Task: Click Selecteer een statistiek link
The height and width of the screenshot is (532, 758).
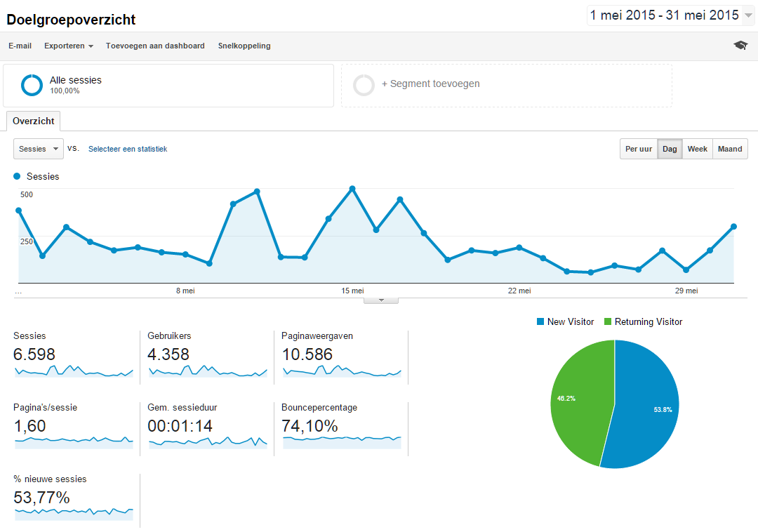Action: click(128, 149)
